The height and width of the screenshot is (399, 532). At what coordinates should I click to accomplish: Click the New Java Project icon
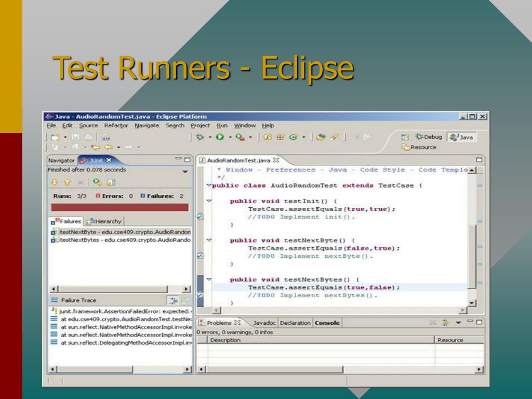(268, 137)
